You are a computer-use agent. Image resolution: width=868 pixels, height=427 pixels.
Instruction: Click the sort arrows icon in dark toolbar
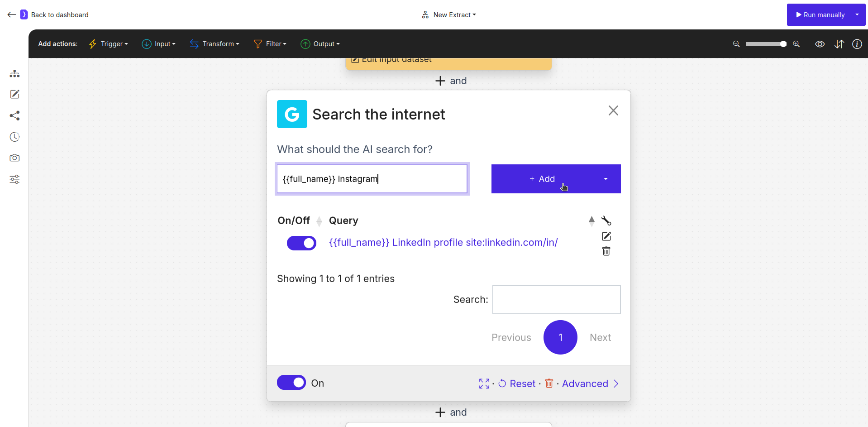click(839, 44)
